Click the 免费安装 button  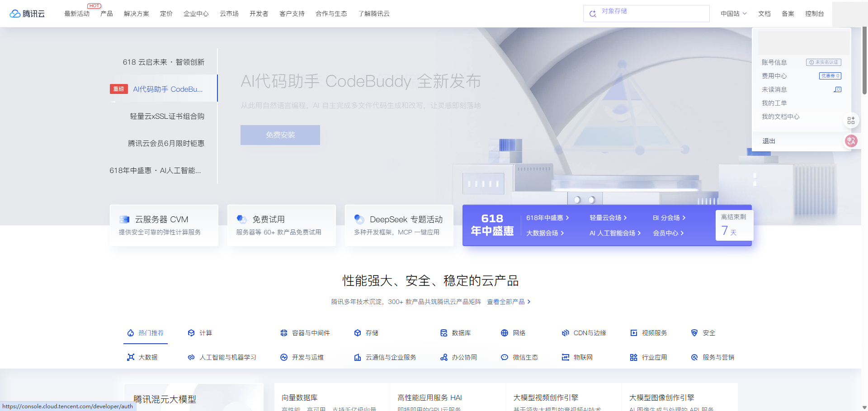tap(280, 135)
